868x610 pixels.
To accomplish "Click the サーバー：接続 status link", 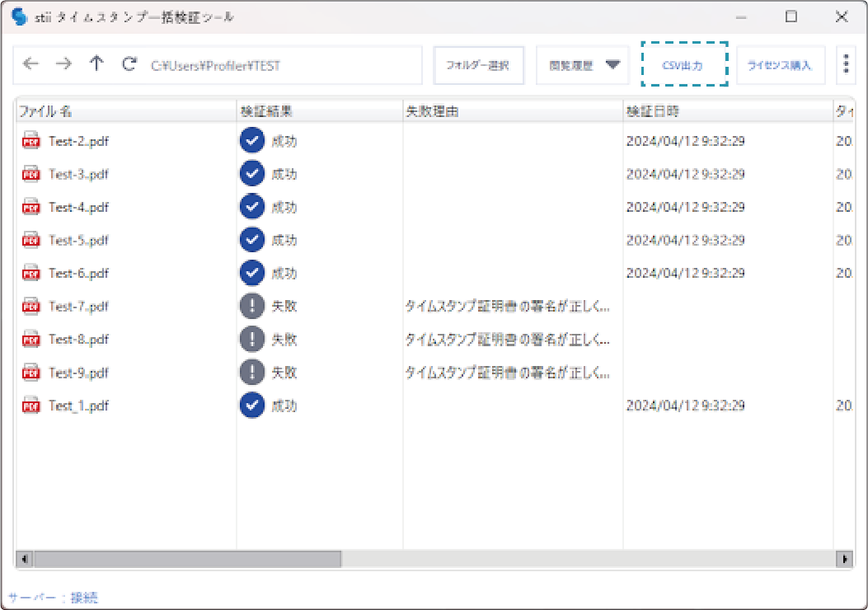I will click(53, 597).
